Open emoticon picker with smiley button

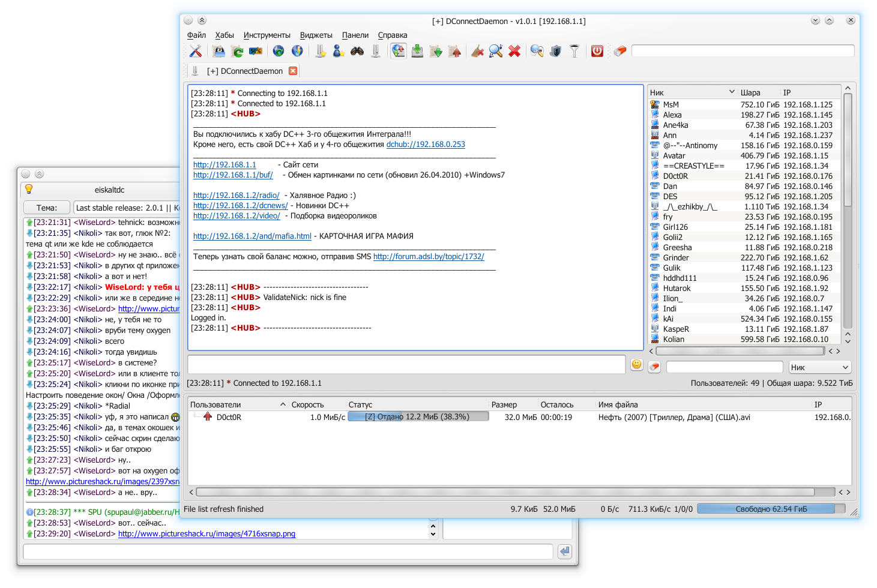click(637, 365)
